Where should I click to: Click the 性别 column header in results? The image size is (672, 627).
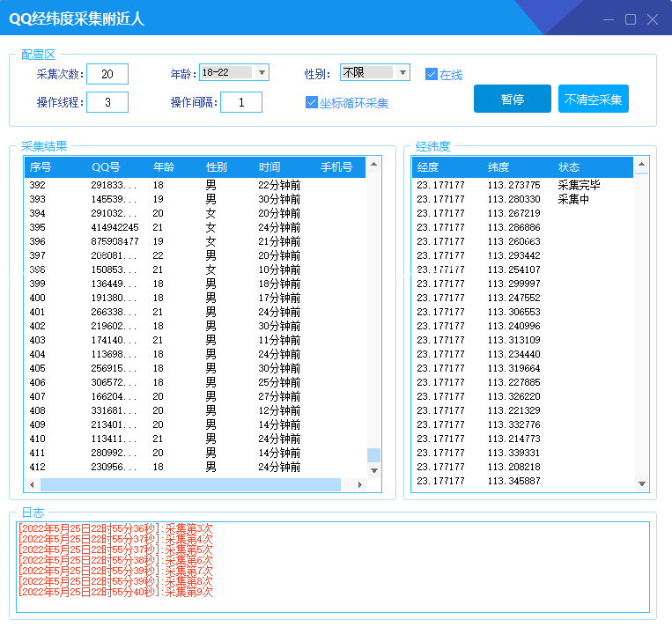click(217, 167)
